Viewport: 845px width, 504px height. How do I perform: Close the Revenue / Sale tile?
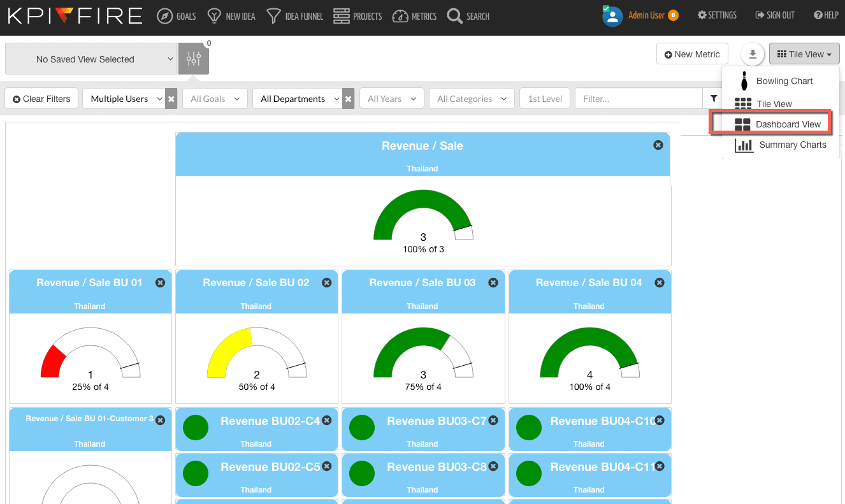pyautogui.click(x=658, y=145)
